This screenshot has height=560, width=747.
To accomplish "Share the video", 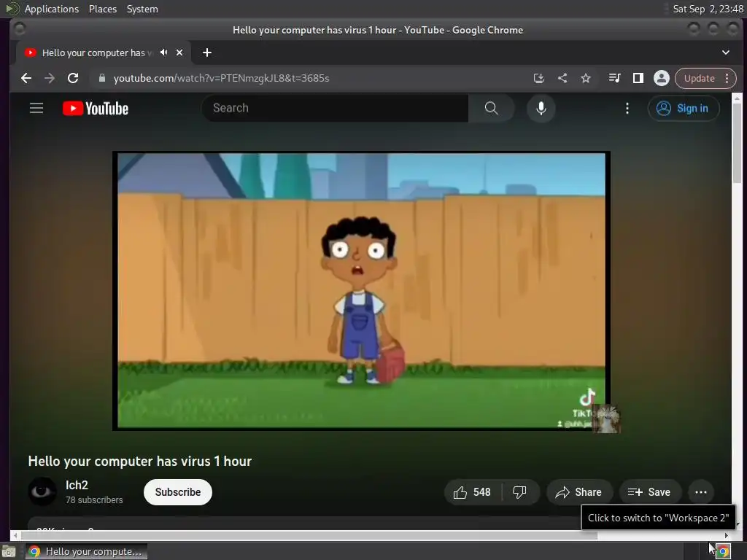I will (x=578, y=492).
